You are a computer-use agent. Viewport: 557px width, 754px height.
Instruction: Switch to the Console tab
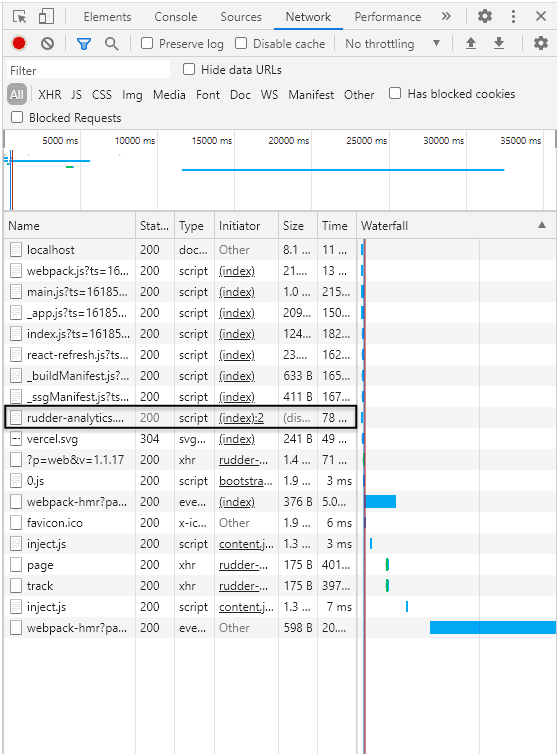(x=176, y=17)
